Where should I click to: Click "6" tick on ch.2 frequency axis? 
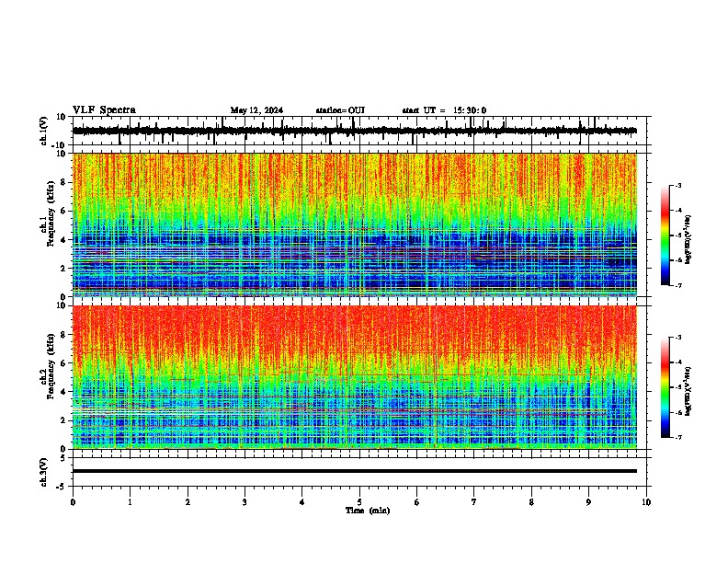[x=64, y=363]
